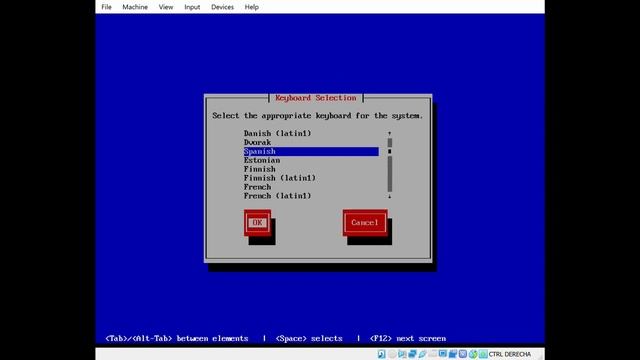The height and width of the screenshot is (360, 640).
Task: Open the File menu
Action: point(107,7)
